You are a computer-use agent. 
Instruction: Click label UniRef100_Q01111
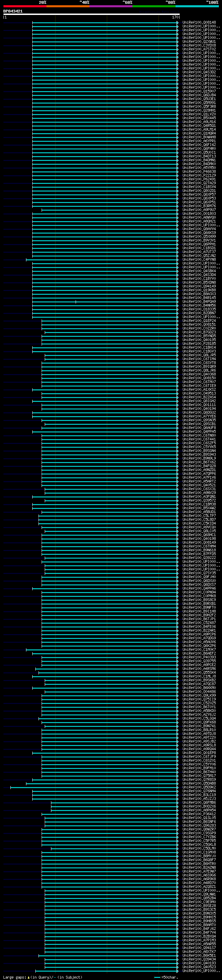point(199,405)
